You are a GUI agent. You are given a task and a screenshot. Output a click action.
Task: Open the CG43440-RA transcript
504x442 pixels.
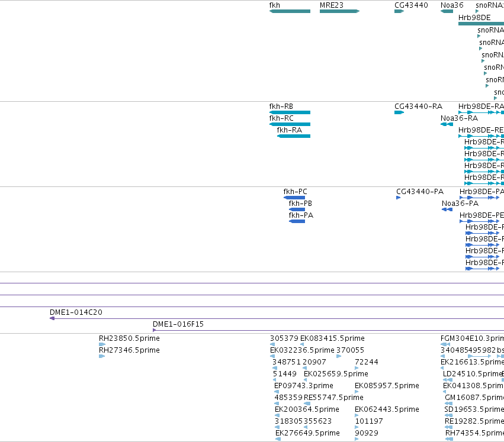(x=399, y=112)
